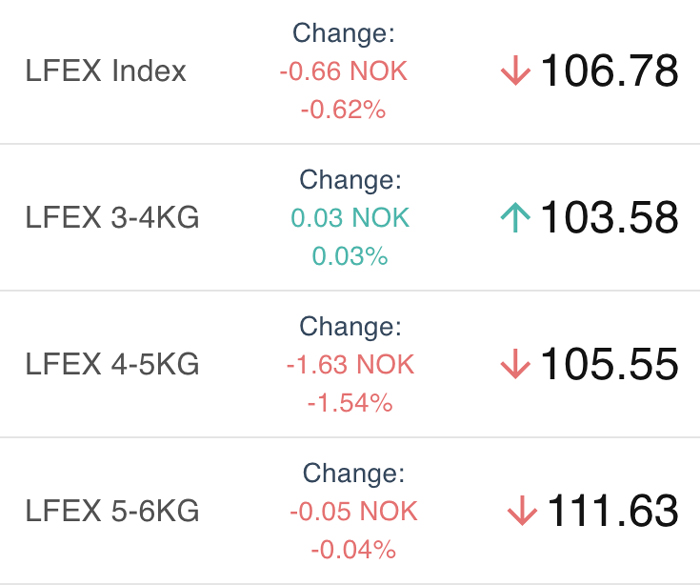Click the 111.63 price value

[612, 510]
